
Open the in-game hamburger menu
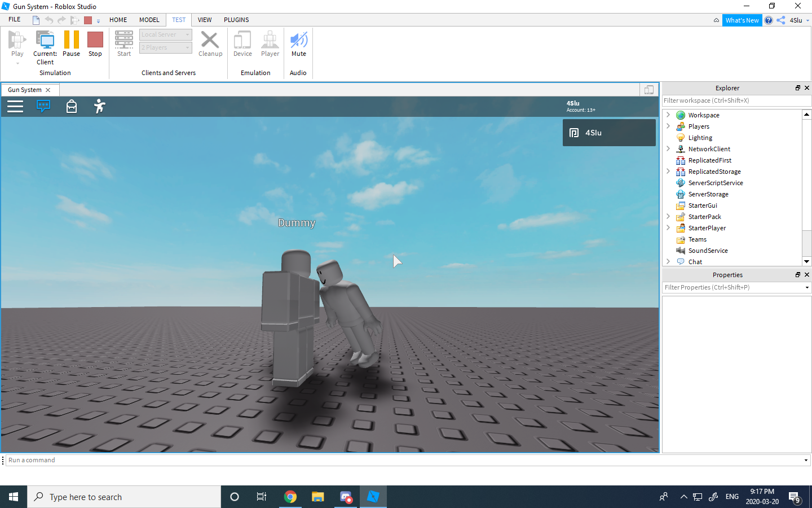coord(15,106)
